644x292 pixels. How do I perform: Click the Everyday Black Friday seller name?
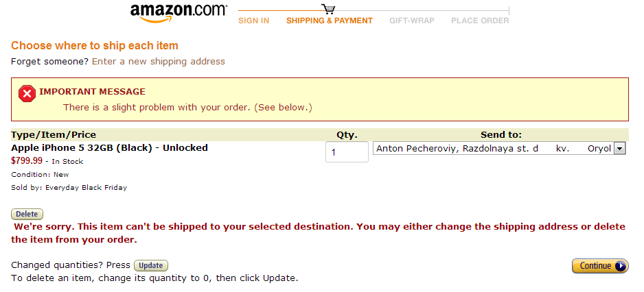coord(86,187)
